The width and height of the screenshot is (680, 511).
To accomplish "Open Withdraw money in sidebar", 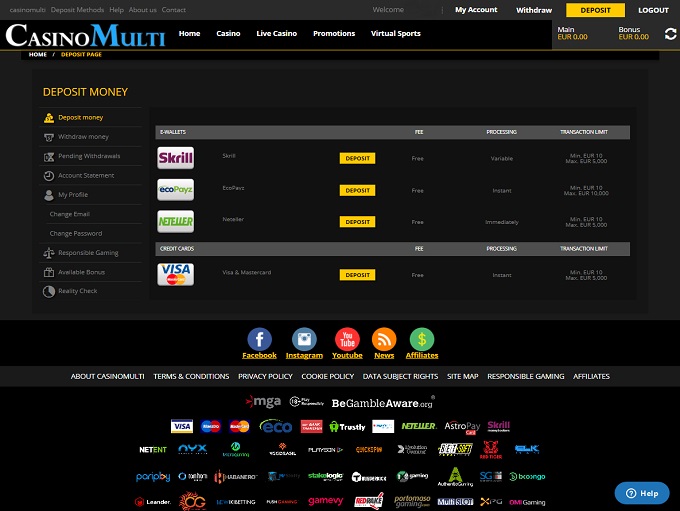I will (x=83, y=137).
